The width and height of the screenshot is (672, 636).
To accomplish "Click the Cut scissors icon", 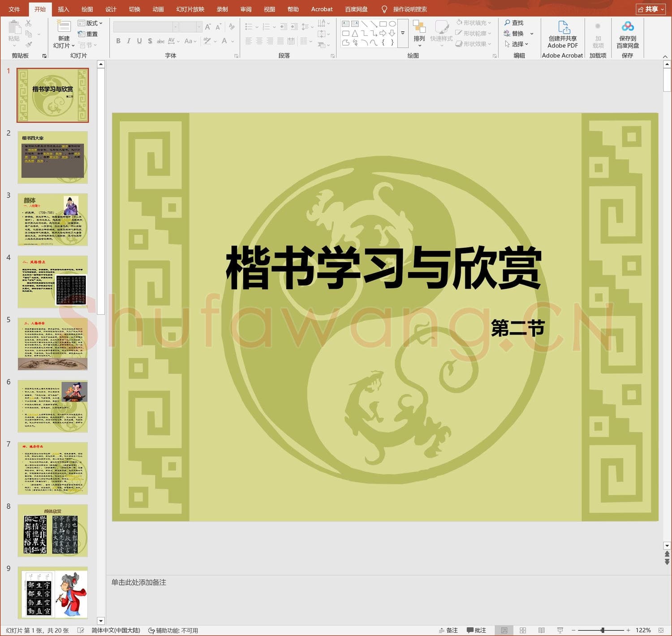I will click(29, 23).
